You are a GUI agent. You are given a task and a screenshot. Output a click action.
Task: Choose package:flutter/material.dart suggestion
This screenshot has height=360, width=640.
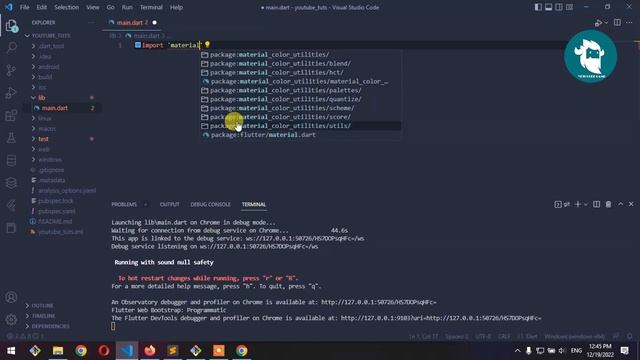pos(300,135)
